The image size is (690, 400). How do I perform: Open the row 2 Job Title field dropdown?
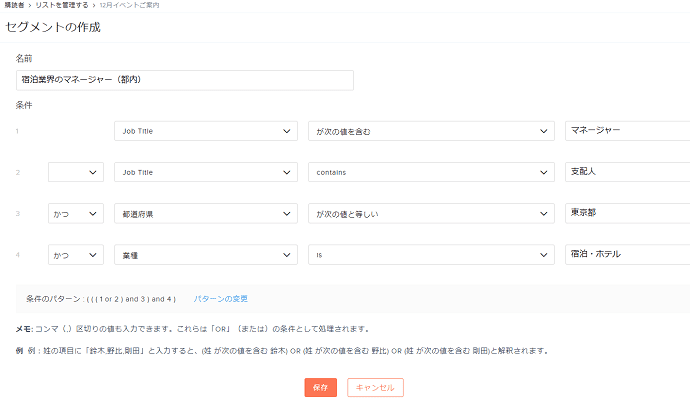[206, 172]
